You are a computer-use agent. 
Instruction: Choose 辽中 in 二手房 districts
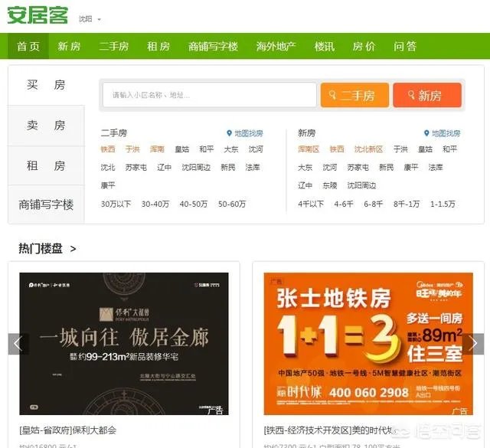point(165,168)
